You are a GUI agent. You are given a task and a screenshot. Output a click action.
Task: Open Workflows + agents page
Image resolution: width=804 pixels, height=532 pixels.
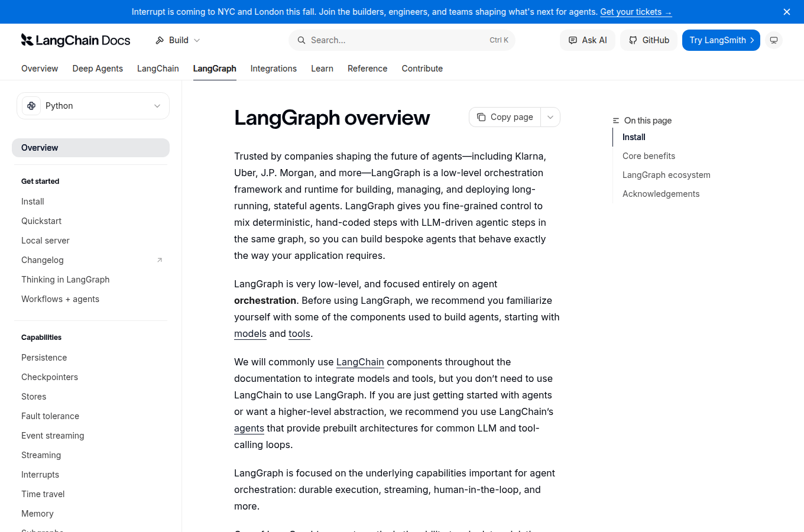pos(60,299)
